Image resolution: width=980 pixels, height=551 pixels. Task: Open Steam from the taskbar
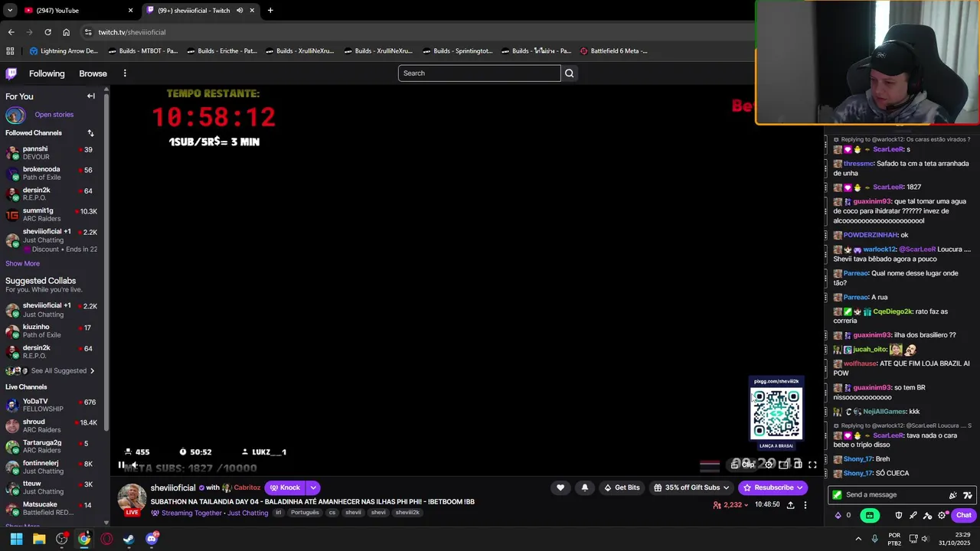pos(129,539)
